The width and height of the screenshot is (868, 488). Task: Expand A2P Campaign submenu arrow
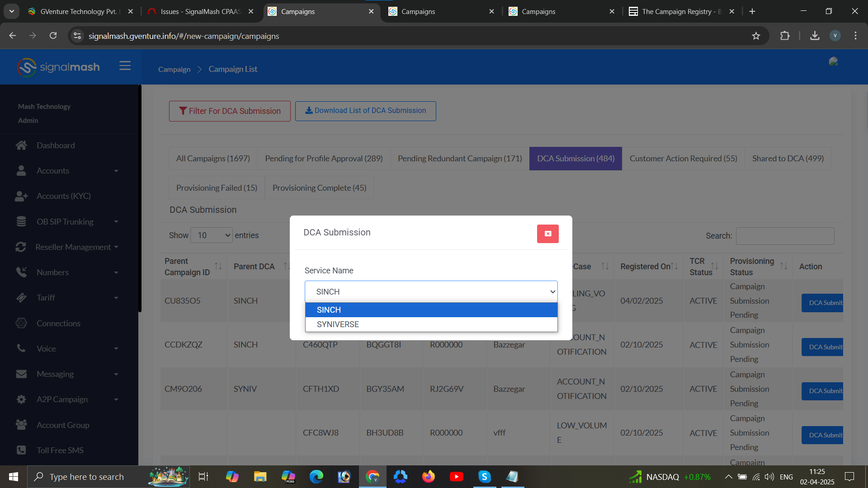click(116, 400)
